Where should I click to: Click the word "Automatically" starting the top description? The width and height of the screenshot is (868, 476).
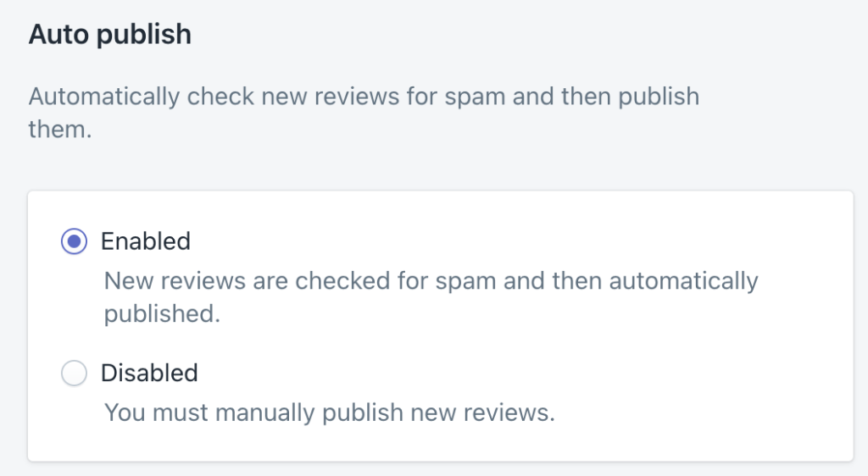click(103, 97)
